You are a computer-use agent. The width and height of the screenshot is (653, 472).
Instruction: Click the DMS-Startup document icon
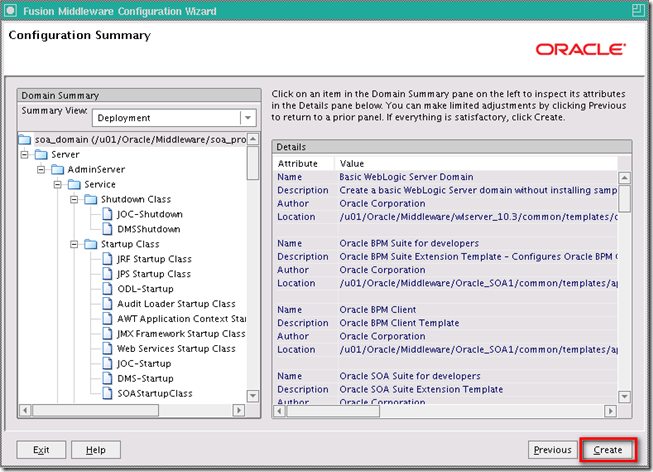pyautogui.click(x=107, y=378)
